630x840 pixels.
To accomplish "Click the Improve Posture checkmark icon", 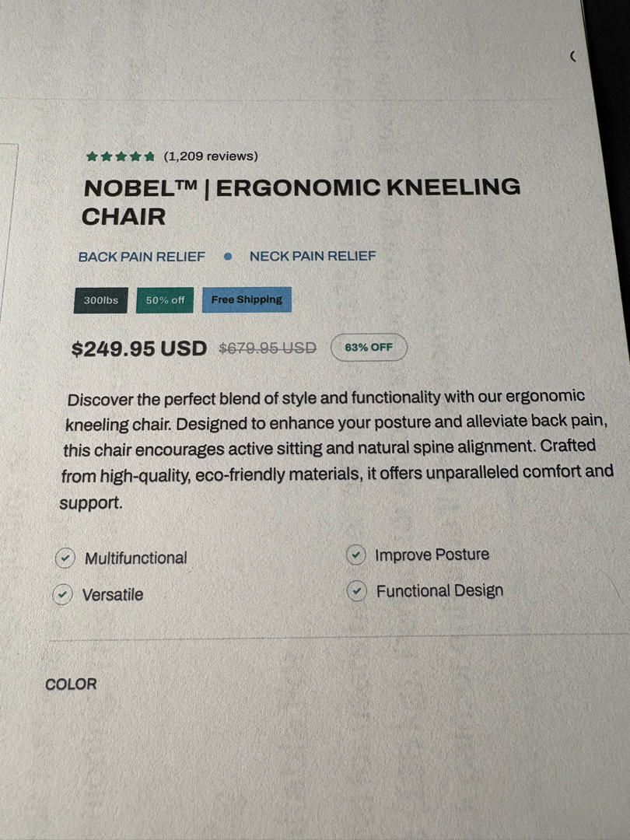I will 355,555.
